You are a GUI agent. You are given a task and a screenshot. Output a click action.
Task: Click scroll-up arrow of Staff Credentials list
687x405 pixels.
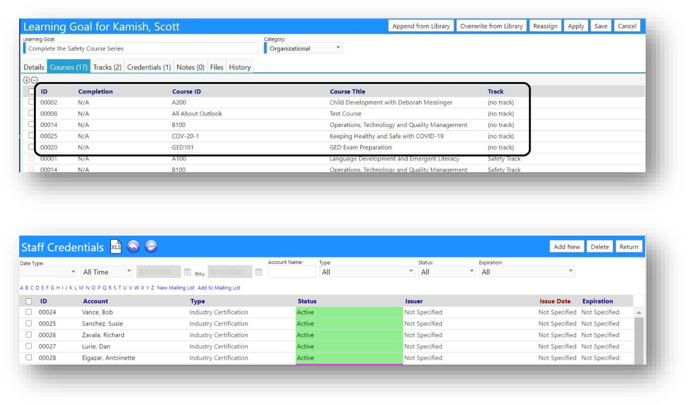pos(639,313)
